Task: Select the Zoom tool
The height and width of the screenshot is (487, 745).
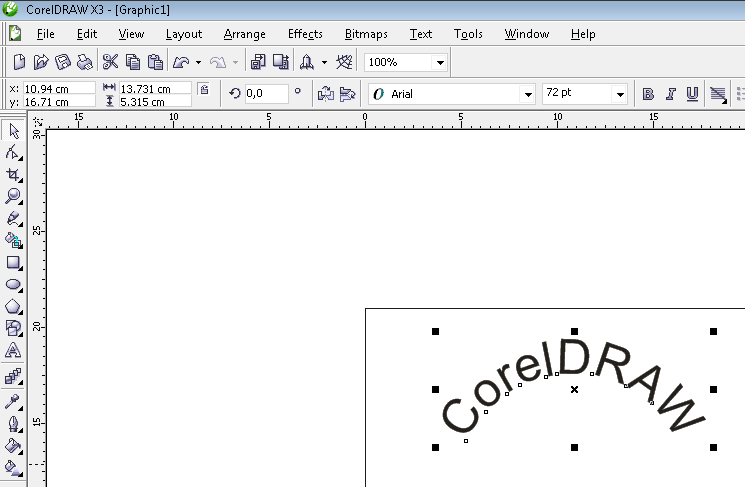Action: [x=13, y=196]
